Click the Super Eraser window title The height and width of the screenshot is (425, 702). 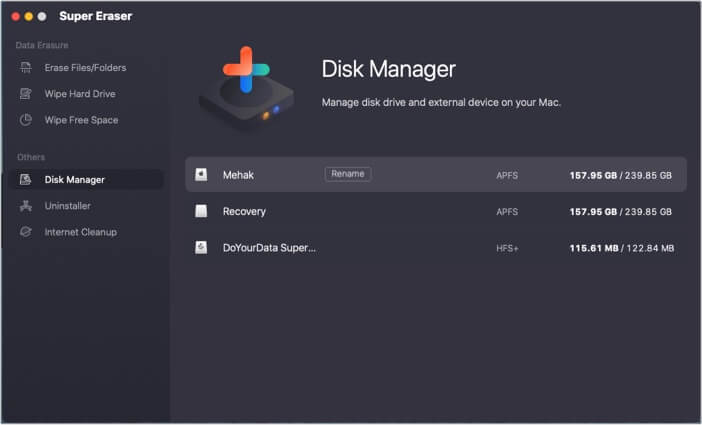click(95, 16)
